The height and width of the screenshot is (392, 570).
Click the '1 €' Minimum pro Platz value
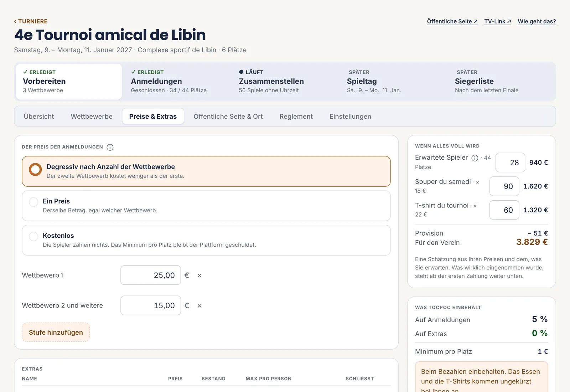coord(543,352)
